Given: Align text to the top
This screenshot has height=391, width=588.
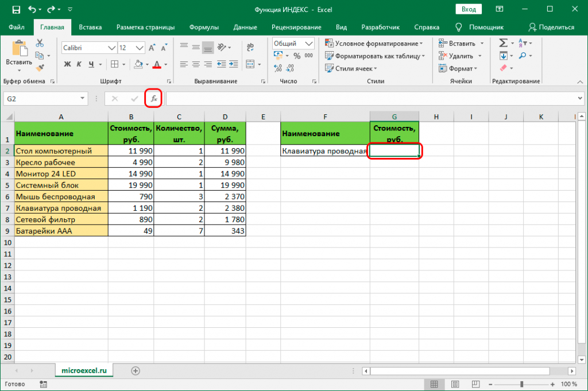Looking at the screenshot, I should [x=184, y=47].
